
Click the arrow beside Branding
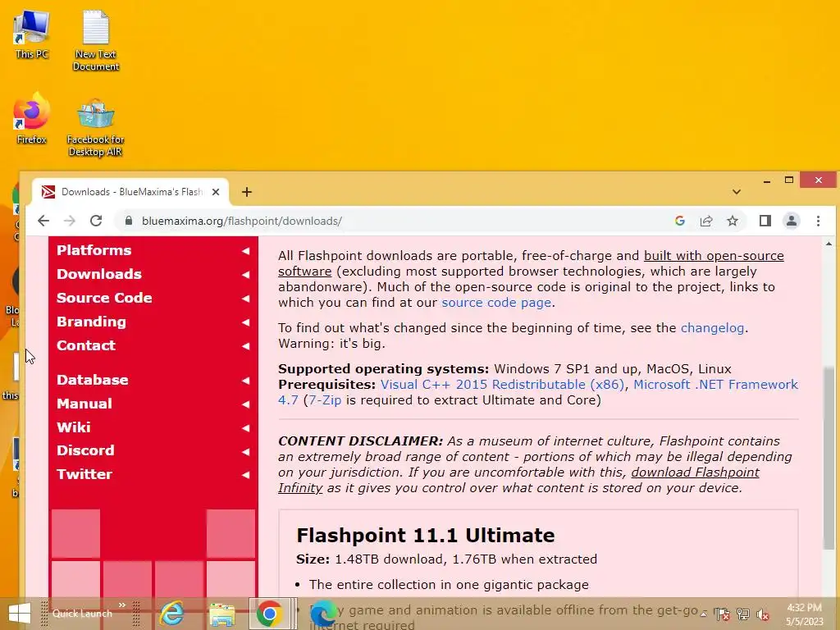point(245,322)
